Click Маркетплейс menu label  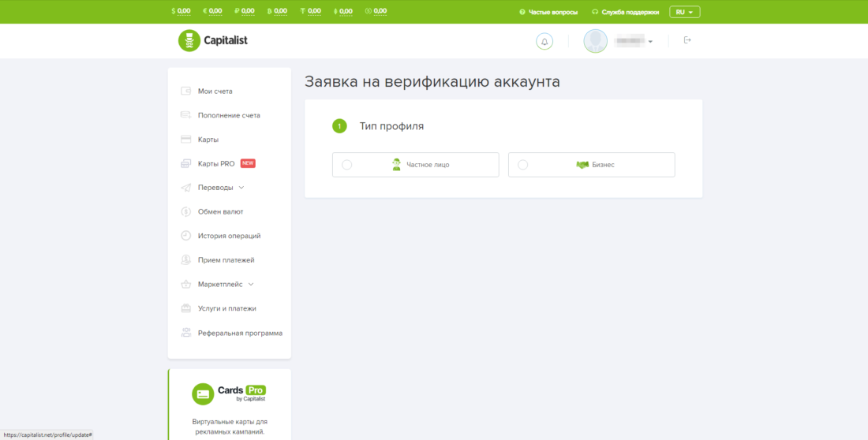pos(220,285)
